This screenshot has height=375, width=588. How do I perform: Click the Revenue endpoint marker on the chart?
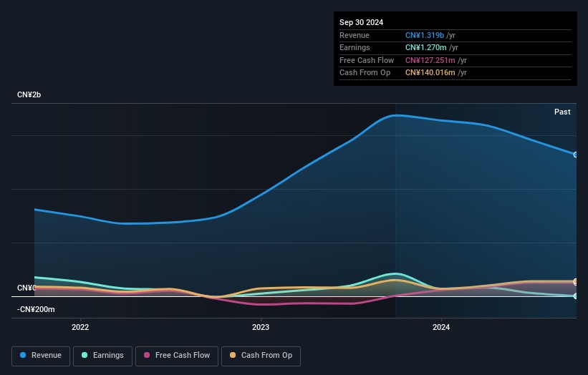pyautogui.click(x=576, y=155)
